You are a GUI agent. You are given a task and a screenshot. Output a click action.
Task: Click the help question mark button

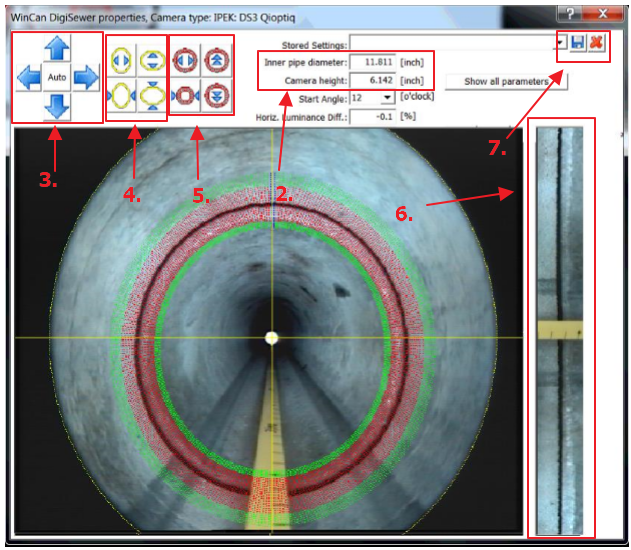(x=571, y=13)
